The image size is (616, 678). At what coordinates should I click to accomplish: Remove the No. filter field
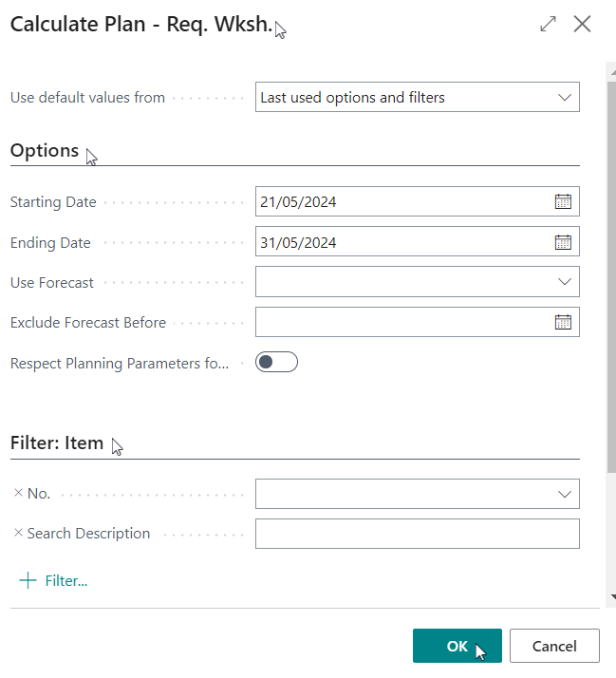(x=18, y=493)
